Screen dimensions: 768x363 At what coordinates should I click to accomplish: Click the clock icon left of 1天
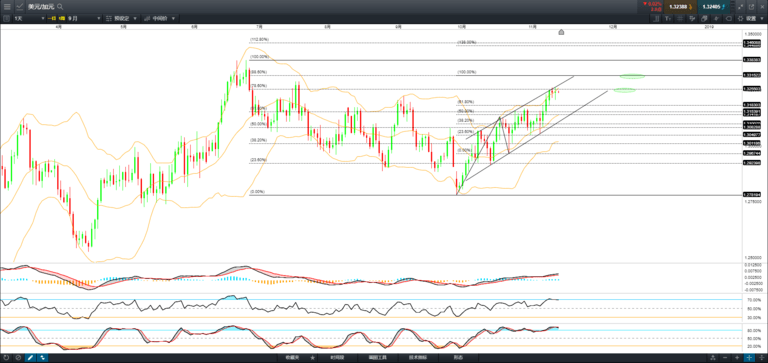point(6,18)
